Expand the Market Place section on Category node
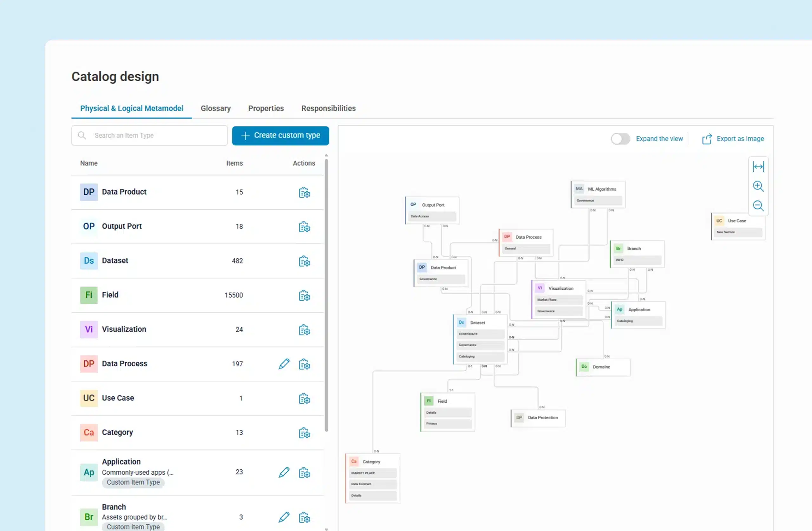The image size is (812, 531). click(x=373, y=473)
